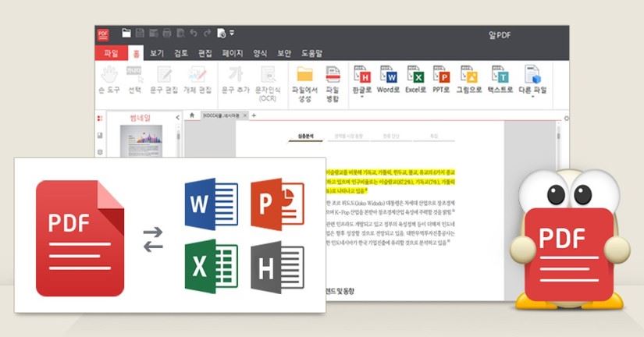Convert PDF with Excel로 button

[415, 80]
